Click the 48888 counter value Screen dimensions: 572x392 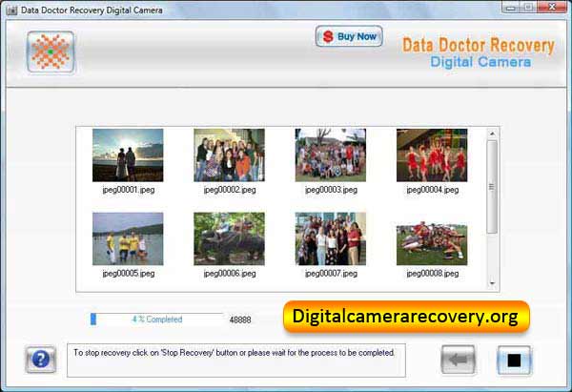point(240,320)
